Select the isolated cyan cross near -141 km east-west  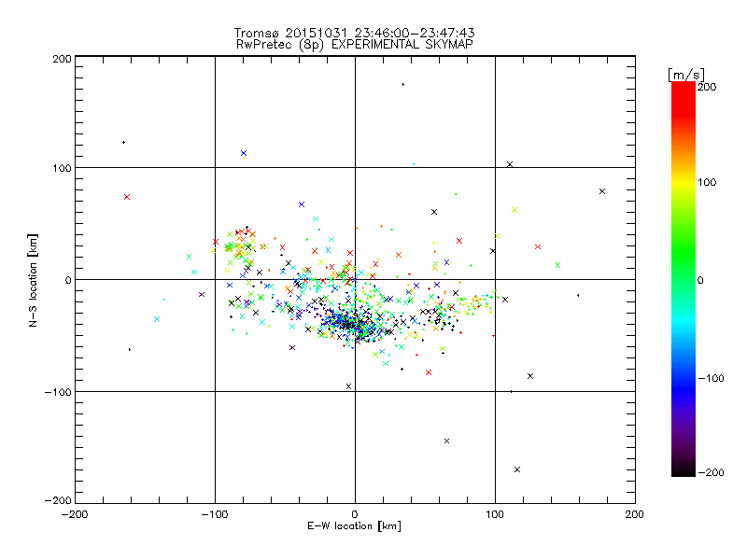[x=157, y=319]
